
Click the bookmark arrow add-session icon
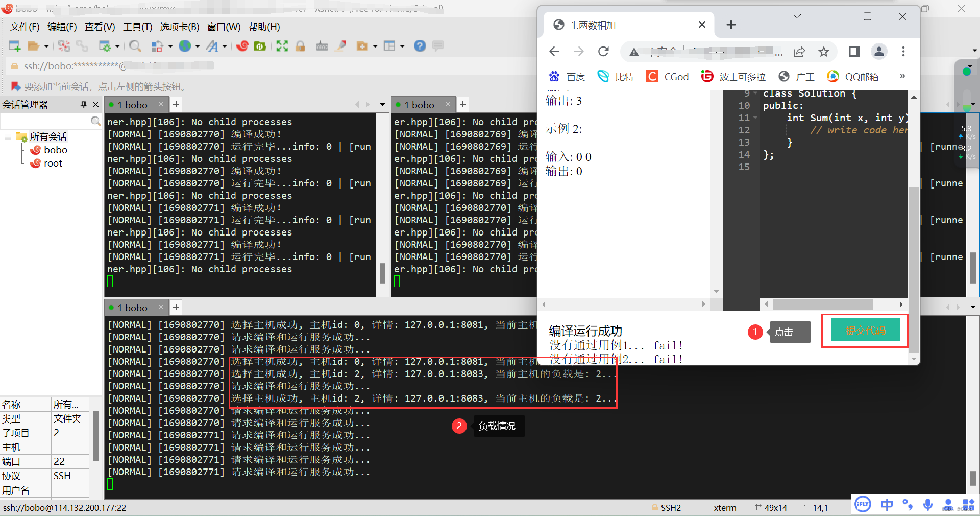coord(16,86)
